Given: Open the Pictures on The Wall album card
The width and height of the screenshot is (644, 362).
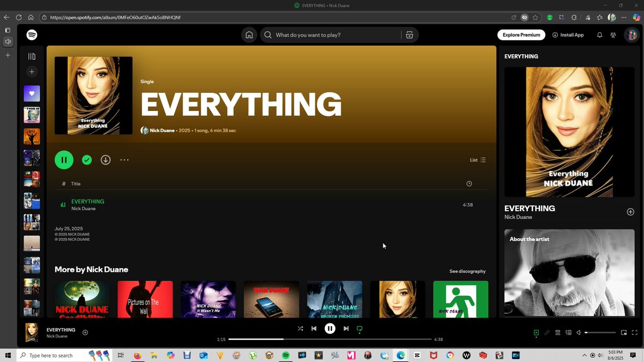Looking at the screenshot, I should tap(145, 299).
